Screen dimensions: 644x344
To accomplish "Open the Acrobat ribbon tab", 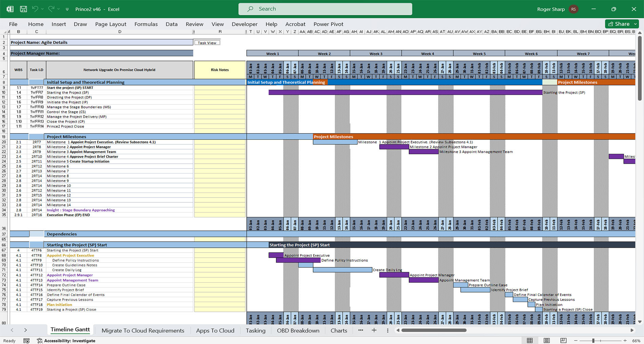I will tap(295, 24).
